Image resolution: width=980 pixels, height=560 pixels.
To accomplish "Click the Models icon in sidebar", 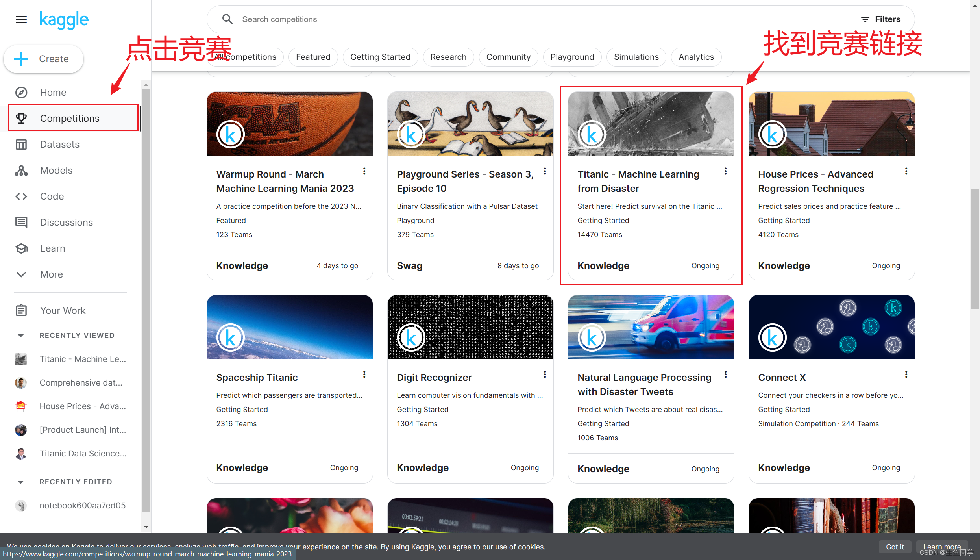I will click(21, 170).
